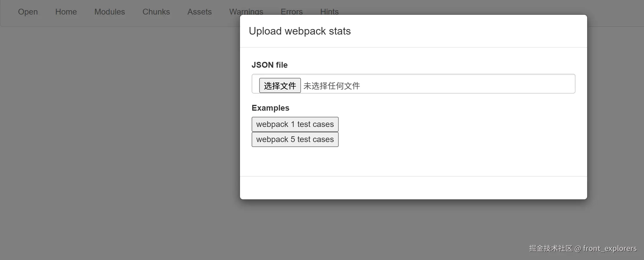Select the Assets nav item
Viewport: 644px width, 260px height.
coord(199,12)
